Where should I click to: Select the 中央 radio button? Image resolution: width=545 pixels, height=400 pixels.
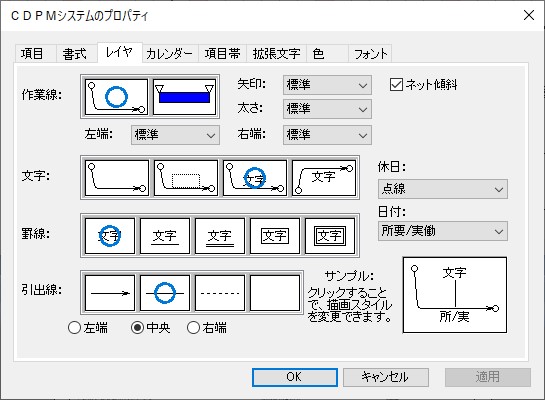pyautogui.click(x=137, y=327)
